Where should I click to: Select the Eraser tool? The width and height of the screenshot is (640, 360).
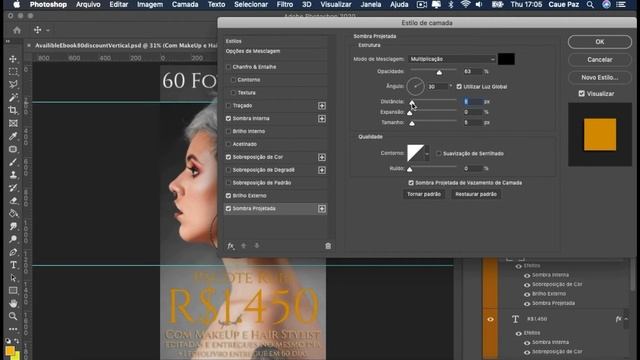tap(13, 200)
